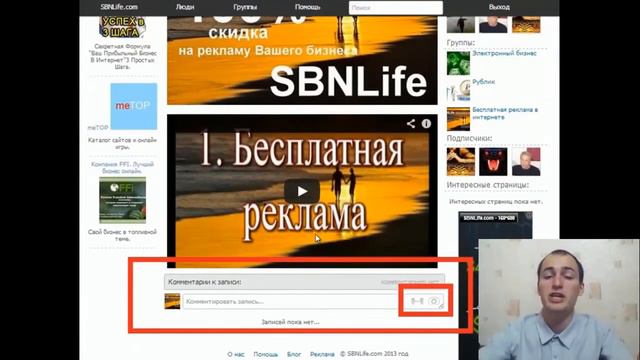Click the camera attach icon in comment box
The image size is (640, 360).
[x=434, y=301]
